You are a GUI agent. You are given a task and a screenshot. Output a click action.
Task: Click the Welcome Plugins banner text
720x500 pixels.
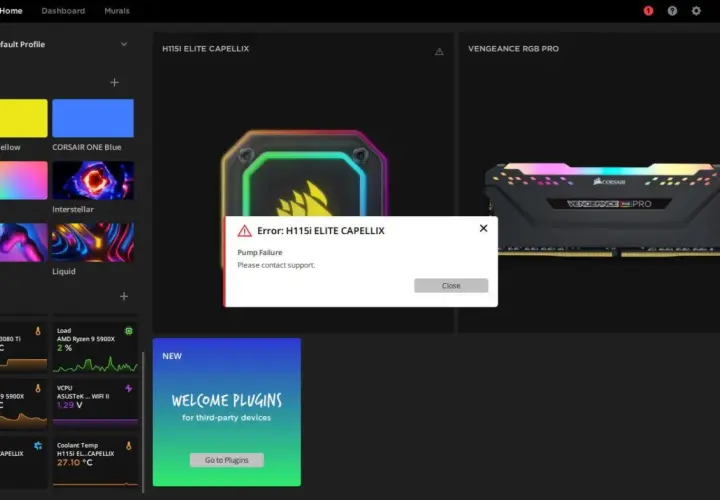(x=226, y=400)
